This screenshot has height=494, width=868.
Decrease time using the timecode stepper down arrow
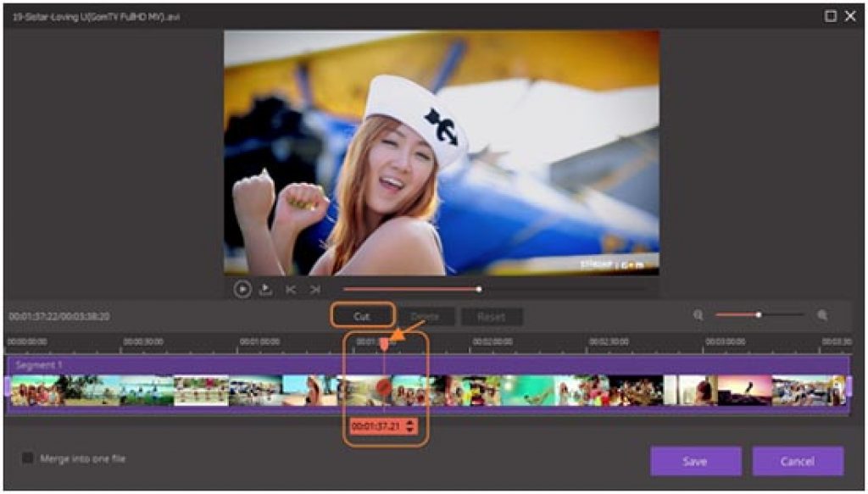tap(409, 430)
